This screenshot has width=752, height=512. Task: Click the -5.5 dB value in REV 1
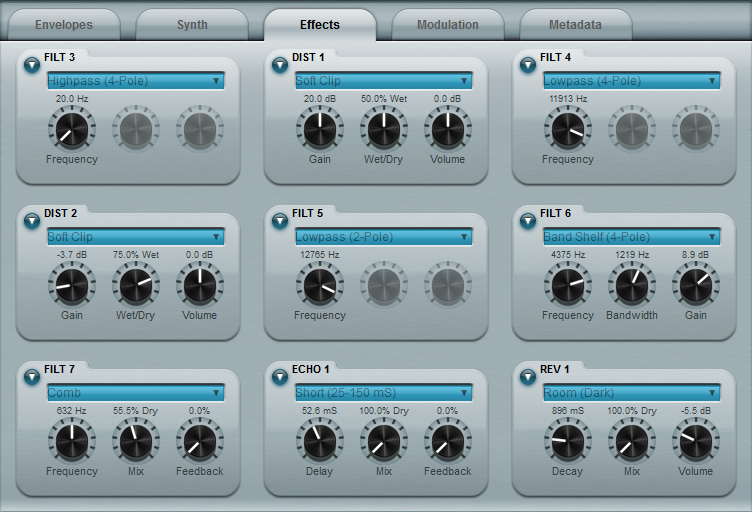tap(696, 411)
